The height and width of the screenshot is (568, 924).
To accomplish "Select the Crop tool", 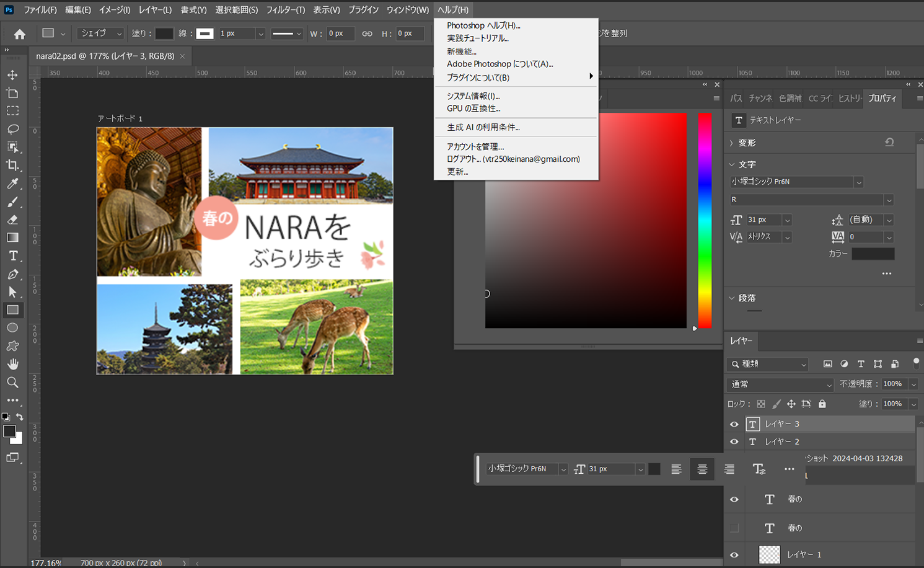I will click(12, 165).
